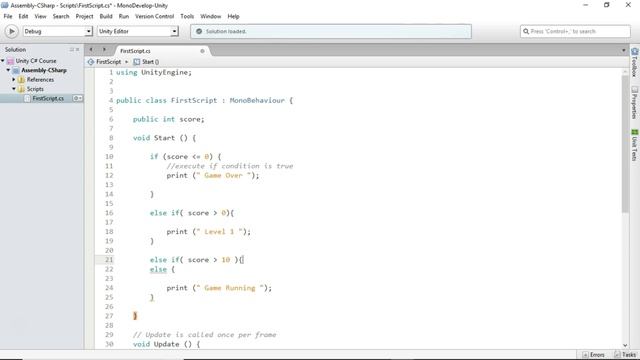This screenshot has height=360, width=640.
Task: Click "void Start ()" on line 8
Action: (160, 138)
